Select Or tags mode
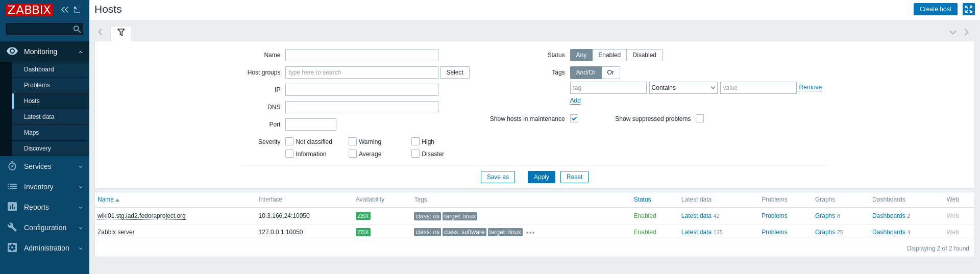Screen dimensions: 980x274 click(610, 72)
